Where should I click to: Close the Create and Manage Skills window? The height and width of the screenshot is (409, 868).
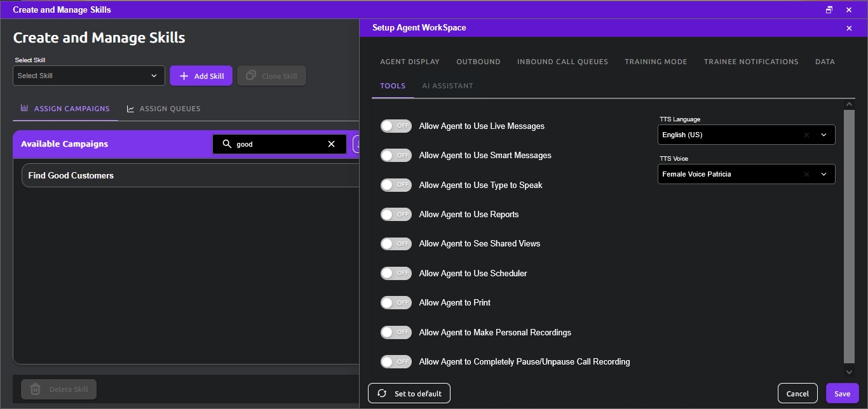pyautogui.click(x=849, y=10)
